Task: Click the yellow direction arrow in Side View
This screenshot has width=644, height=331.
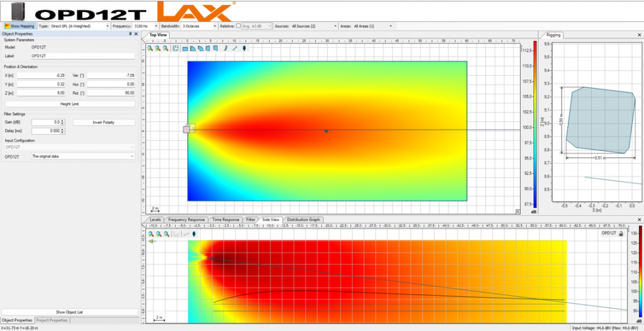Action: [151, 242]
